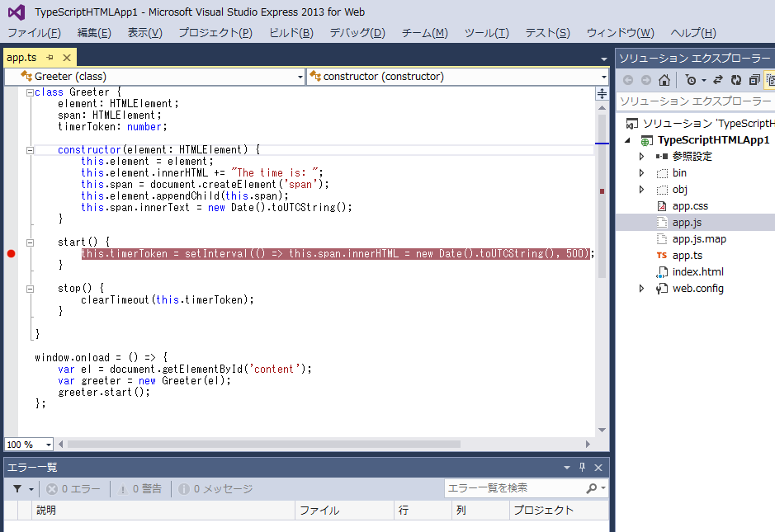Click the Home icon in Solution Explorer
This screenshot has width=775, height=532.
(x=664, y=80)
